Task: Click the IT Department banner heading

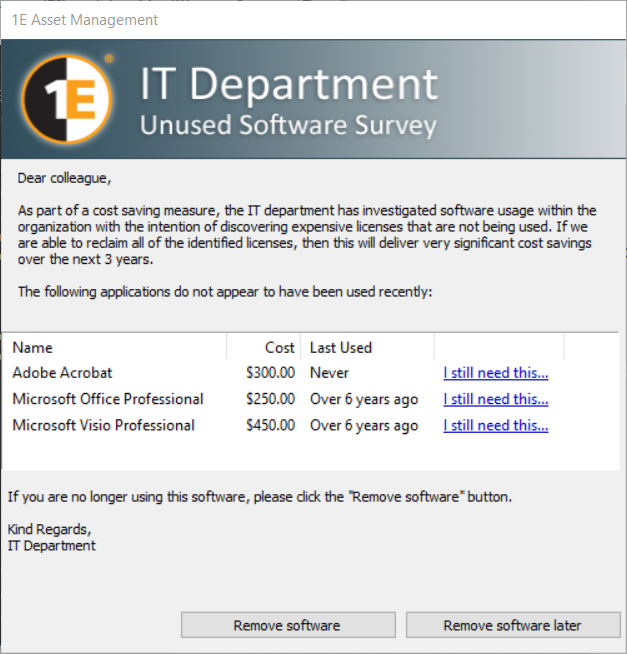Action: [288, 85]
